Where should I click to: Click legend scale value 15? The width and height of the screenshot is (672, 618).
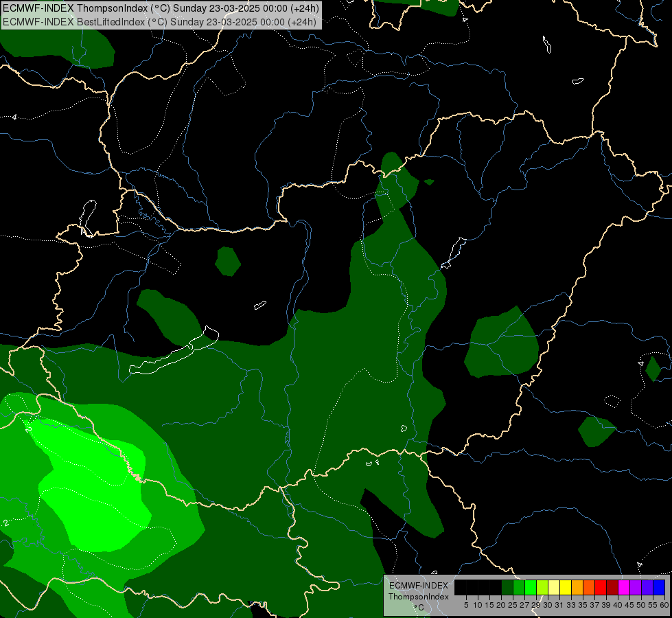pos(489,605)
